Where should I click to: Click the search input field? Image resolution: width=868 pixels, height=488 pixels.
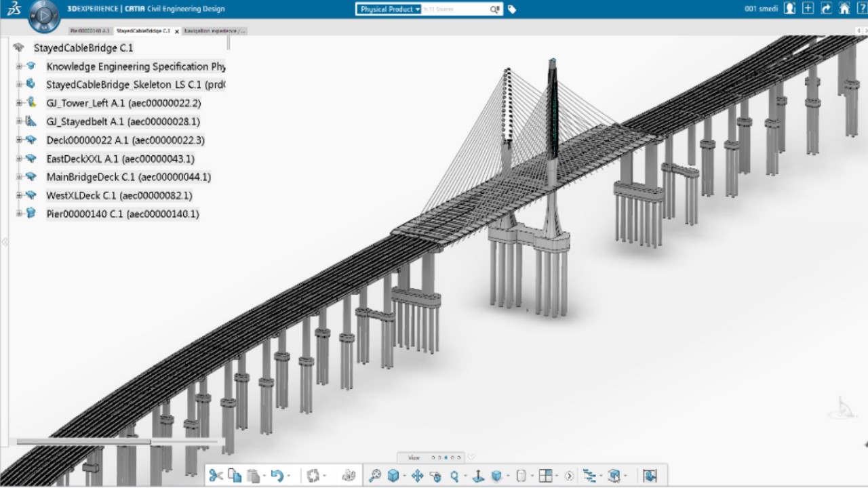(x=454, y=9)
